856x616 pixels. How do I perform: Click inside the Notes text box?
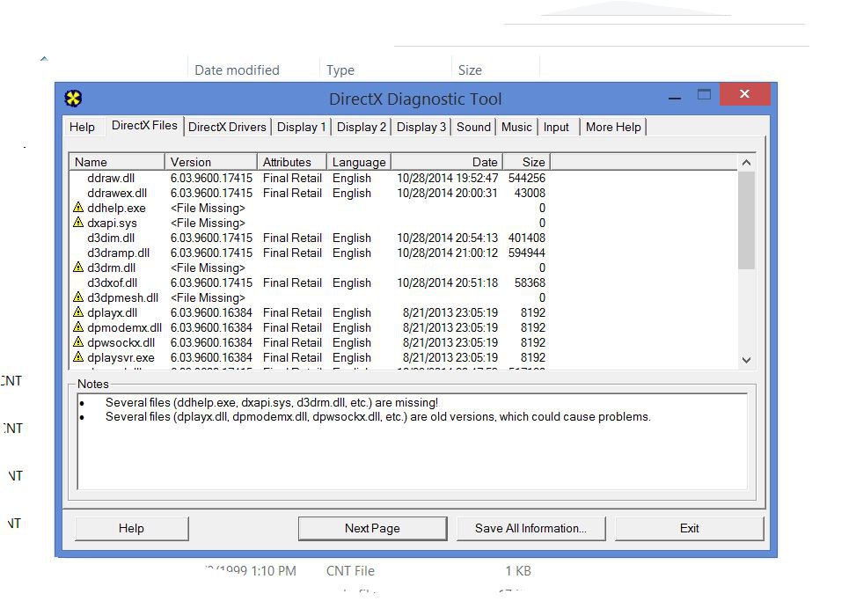coord(413,441)
